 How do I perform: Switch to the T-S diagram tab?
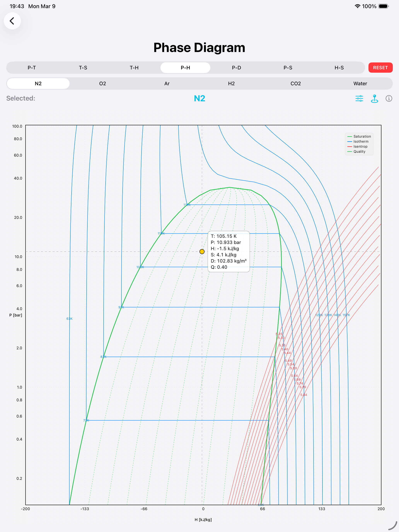coord(83,68)
